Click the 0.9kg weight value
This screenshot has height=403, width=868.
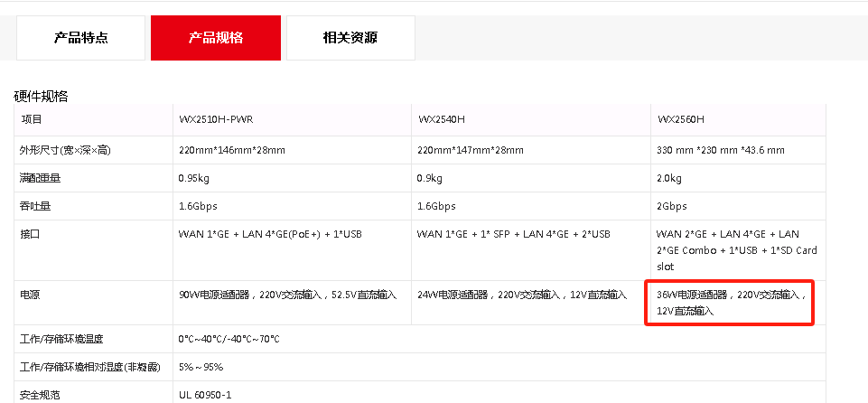[x=429, y=178]
